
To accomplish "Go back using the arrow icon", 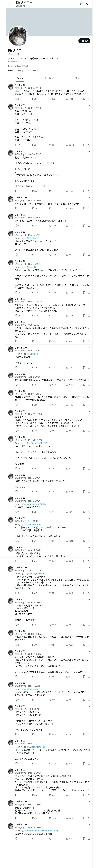I will (x=9, y=4).
